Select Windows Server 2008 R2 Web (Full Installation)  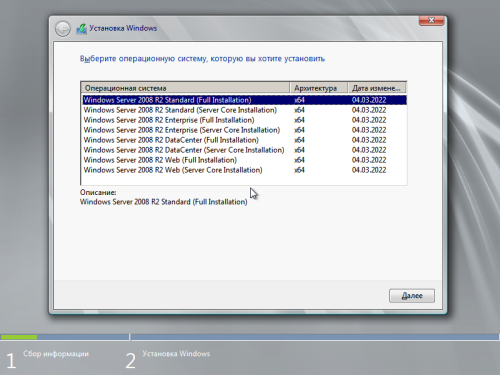tap(244, 160)
